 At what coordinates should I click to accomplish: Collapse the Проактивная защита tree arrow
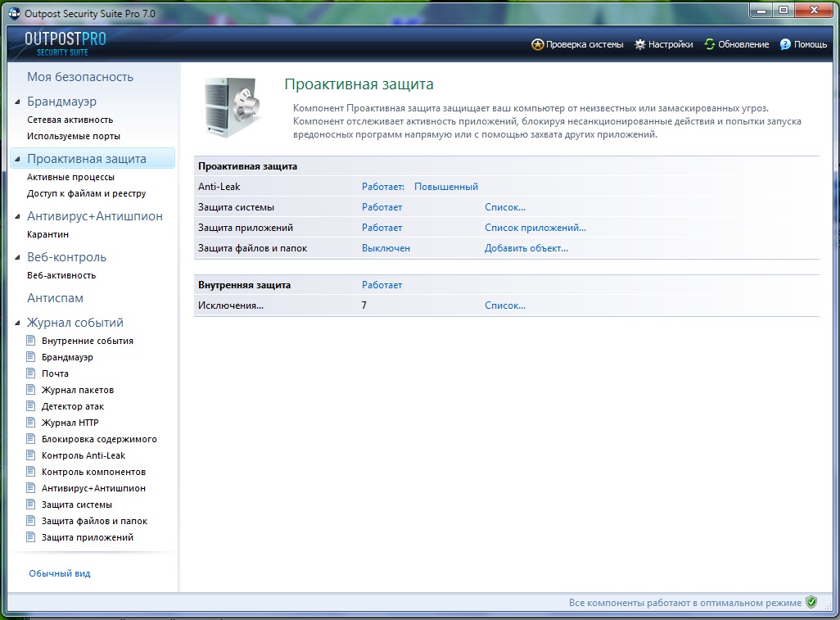[x=18, y=159]
